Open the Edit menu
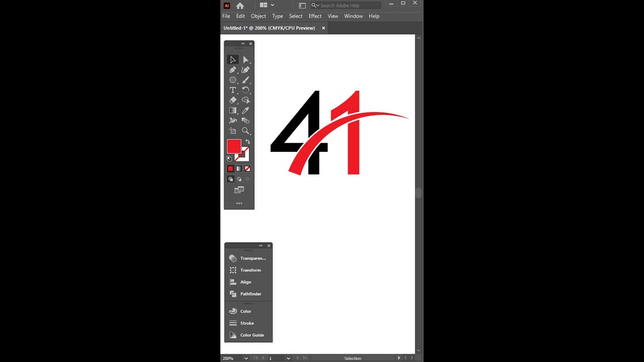Screen dimensions: 644x362 (240, 16)
